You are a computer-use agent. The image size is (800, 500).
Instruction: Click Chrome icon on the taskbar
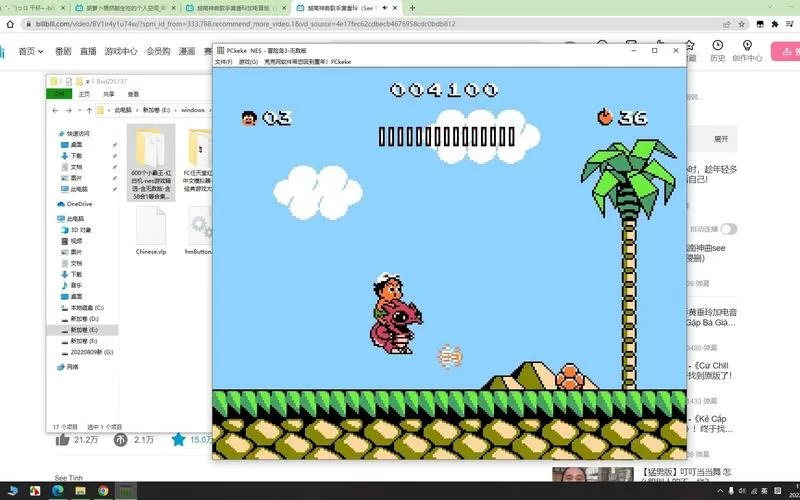tap(103, 491)
